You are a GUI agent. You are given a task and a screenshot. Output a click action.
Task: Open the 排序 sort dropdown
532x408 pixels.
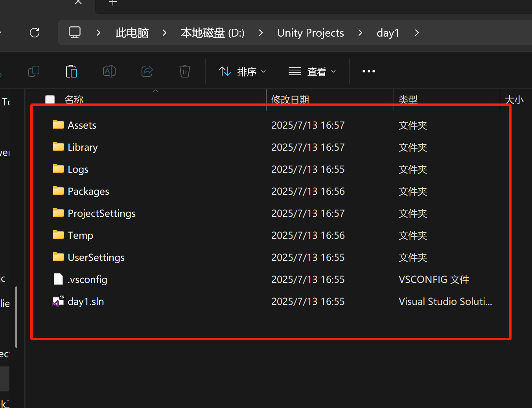[242, 71]
